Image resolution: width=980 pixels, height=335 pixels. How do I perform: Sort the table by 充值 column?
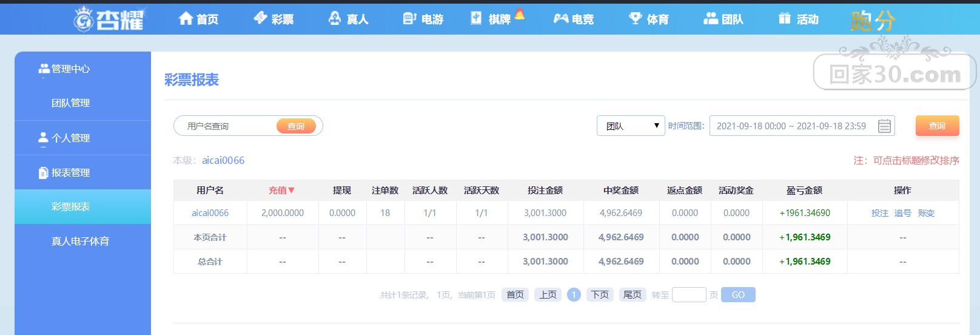tap(282, 191)
